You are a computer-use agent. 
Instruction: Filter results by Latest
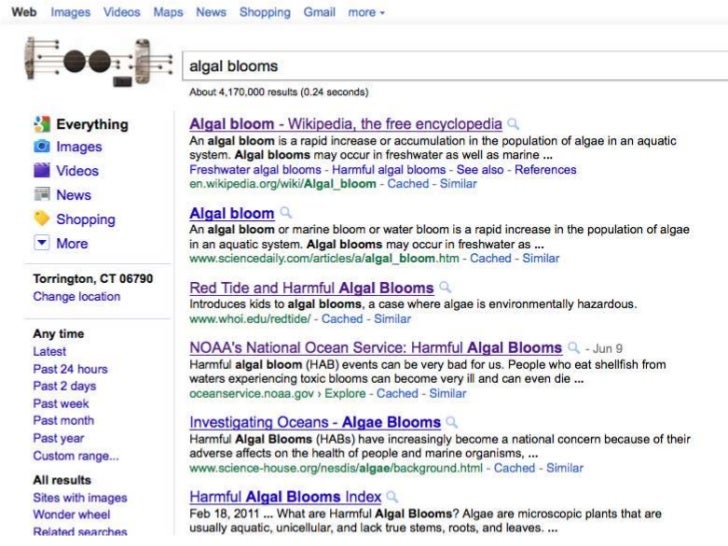pyautogui.click(x=50, y=351)
